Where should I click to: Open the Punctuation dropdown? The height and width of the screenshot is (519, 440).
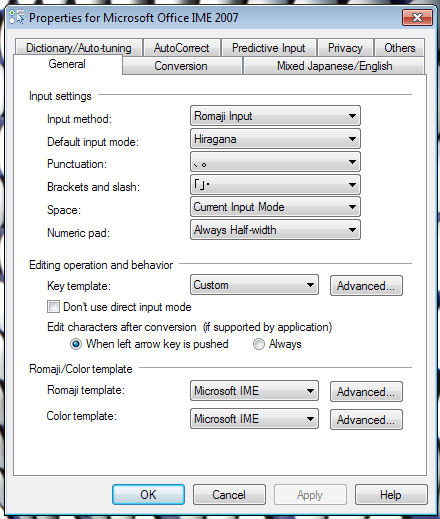[x=275, y=162]
